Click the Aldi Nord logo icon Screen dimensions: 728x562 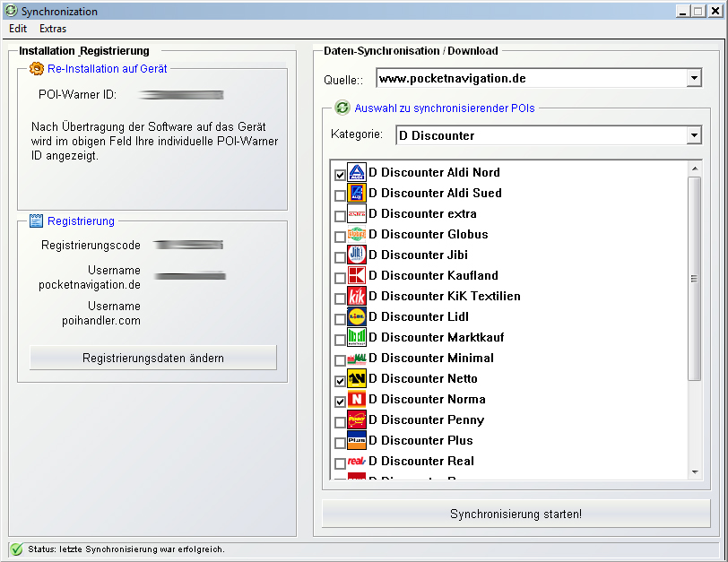coord(357,172)
